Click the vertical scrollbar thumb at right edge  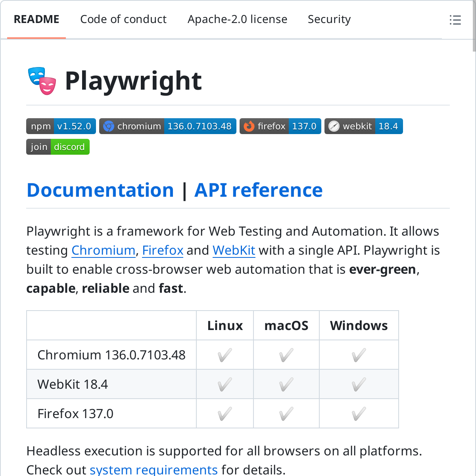[474, 26]
